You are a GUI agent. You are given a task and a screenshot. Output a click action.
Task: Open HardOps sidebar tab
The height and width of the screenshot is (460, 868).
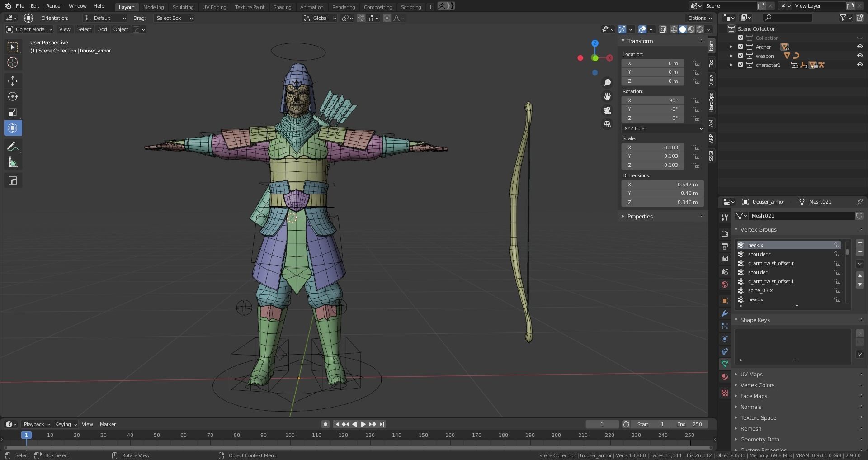tap(711, 103)
